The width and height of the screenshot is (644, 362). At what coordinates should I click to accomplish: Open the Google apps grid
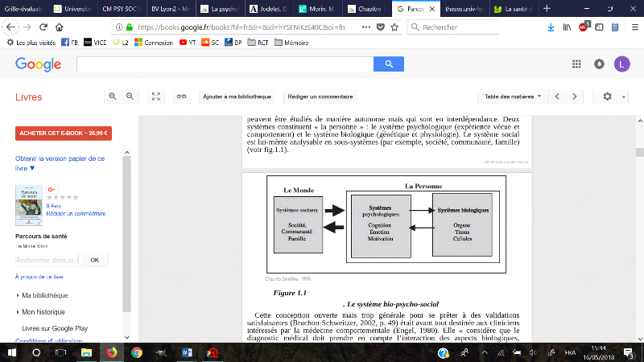tap(576, 64)
